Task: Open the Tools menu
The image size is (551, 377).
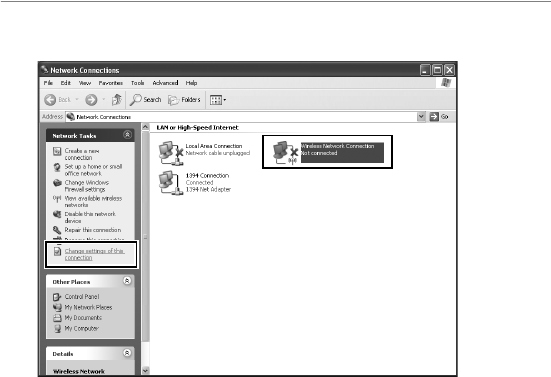Action: 138,83
